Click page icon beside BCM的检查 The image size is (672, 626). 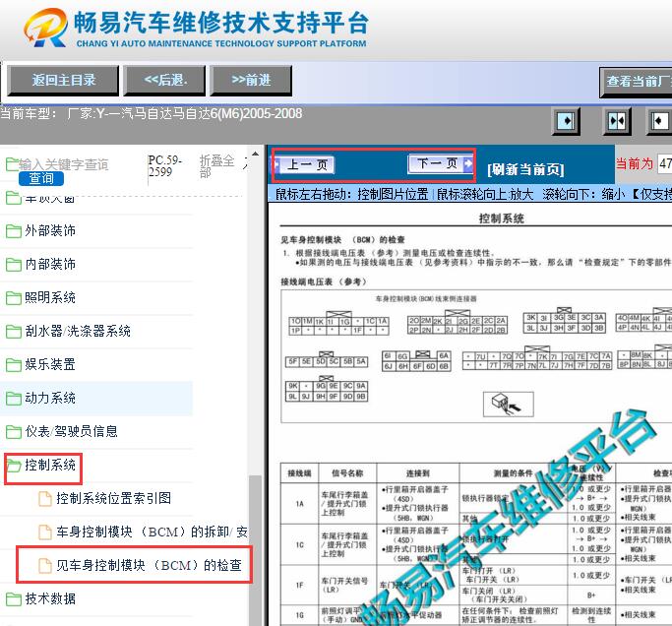pyautogui.click(x=45, y=566)
